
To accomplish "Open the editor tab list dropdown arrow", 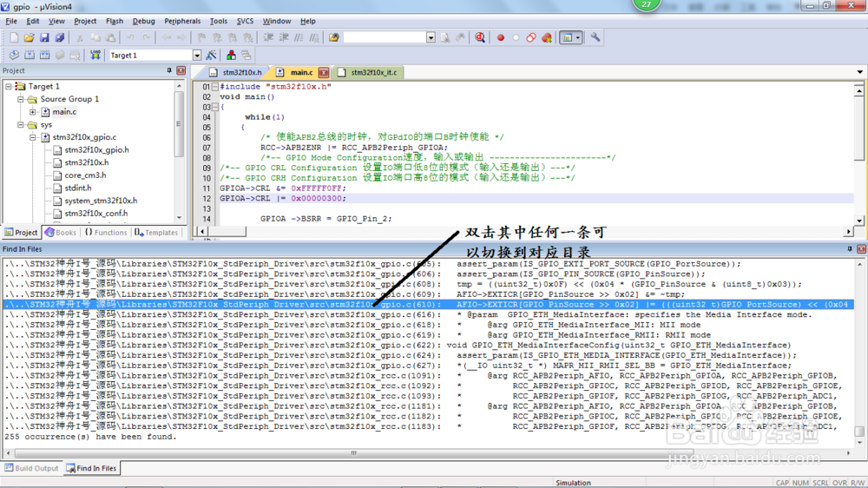I will (859, 72).
